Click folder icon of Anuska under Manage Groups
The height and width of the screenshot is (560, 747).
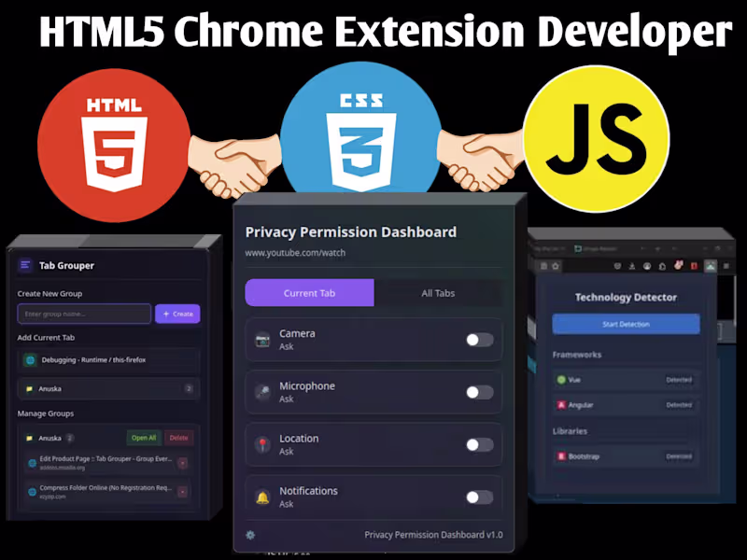pyautogui.click(x=30, y=438)
